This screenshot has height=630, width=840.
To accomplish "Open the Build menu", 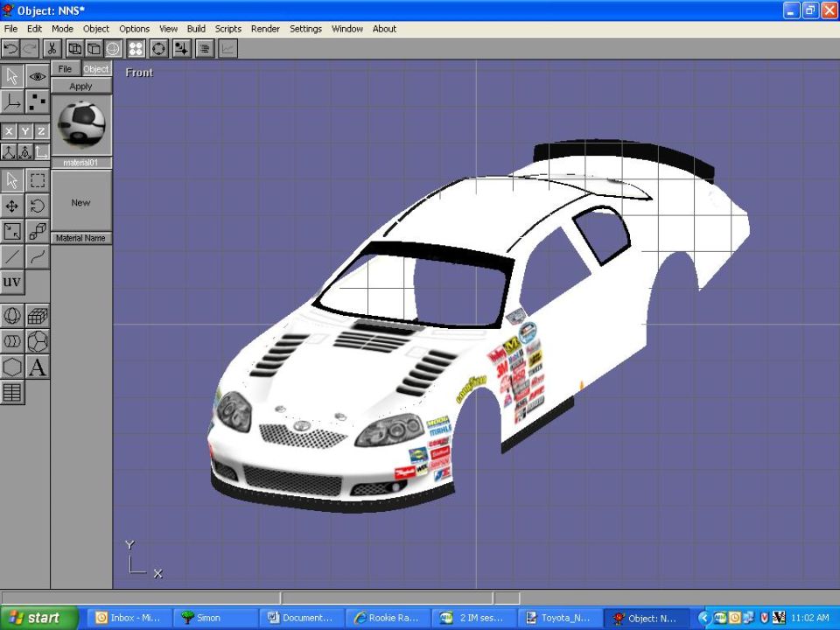I will tap(196, 29).
